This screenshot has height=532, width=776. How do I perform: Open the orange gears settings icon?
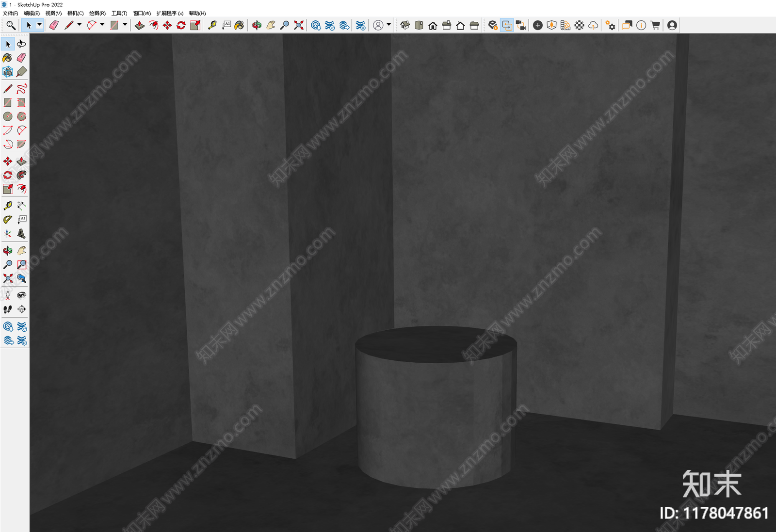pyautogui.click(x=611, y=25)
